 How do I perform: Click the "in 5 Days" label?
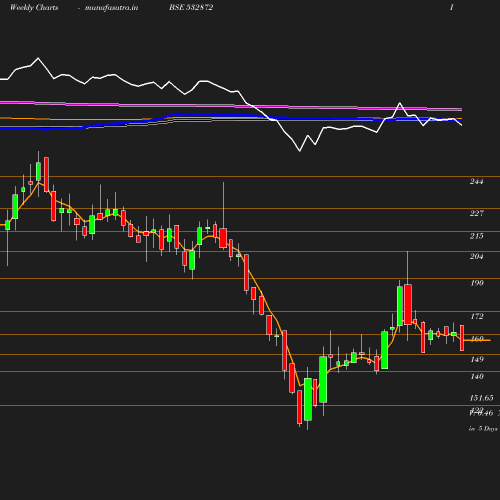pos(483,429)
